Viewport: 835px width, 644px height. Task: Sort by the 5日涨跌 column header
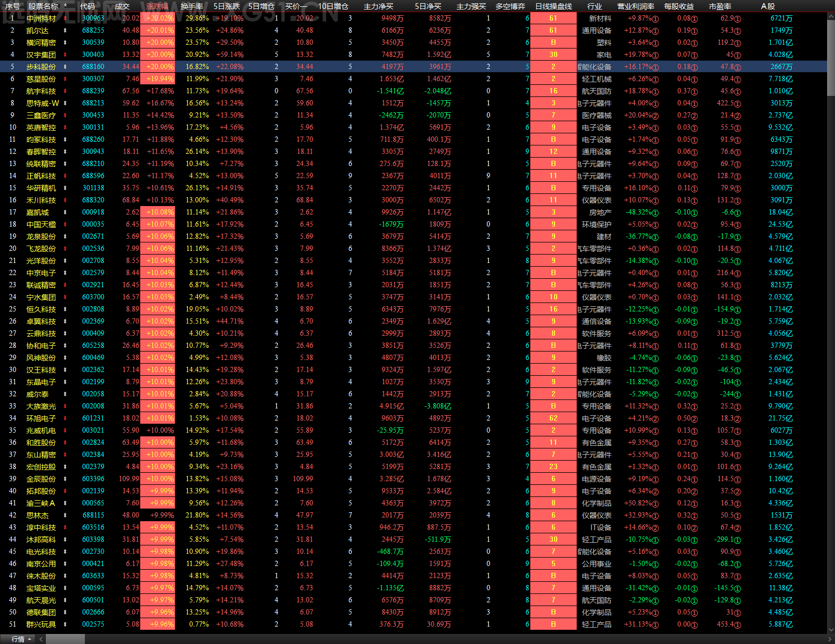227,6
